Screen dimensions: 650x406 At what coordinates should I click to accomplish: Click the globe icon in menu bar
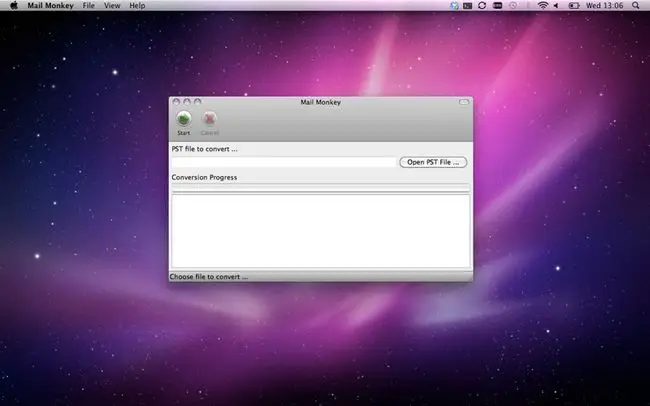coord(454,5)
